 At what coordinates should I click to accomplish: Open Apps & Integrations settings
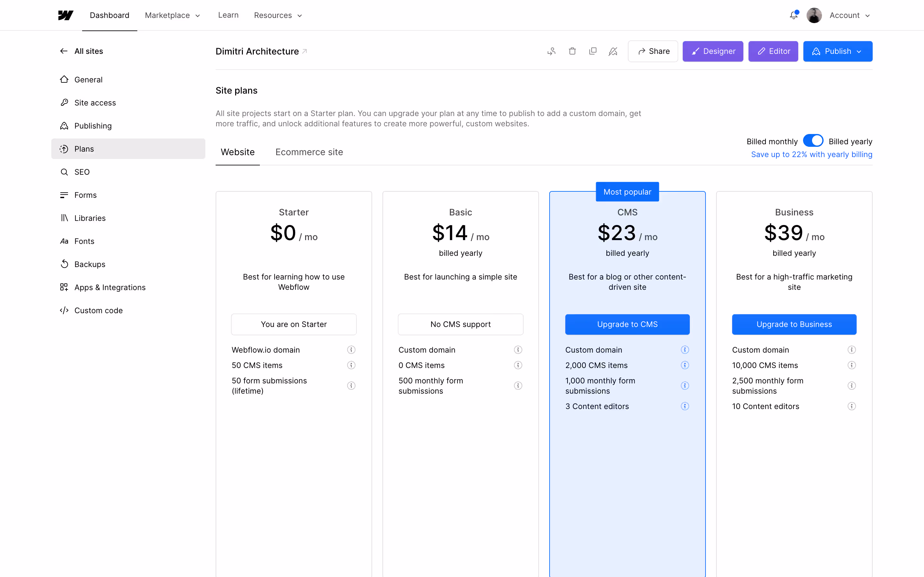(110, 287)
